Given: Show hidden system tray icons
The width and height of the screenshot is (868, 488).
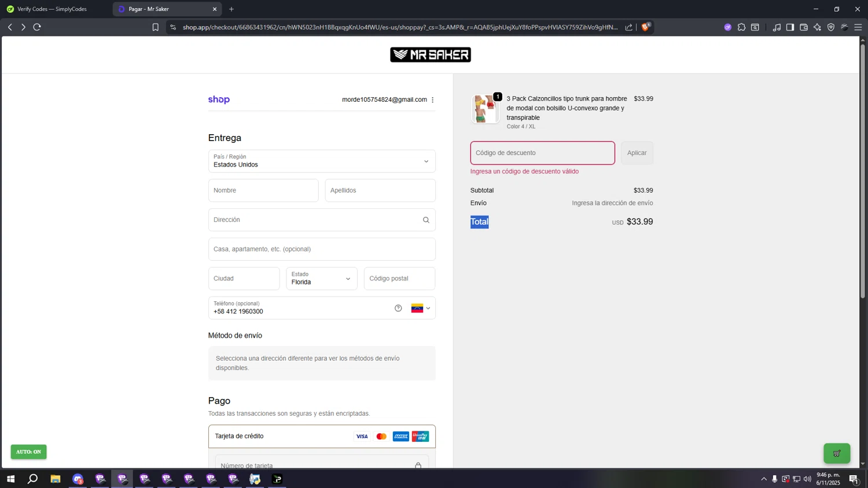Looking at the screenshot, I should coord(764,479).
